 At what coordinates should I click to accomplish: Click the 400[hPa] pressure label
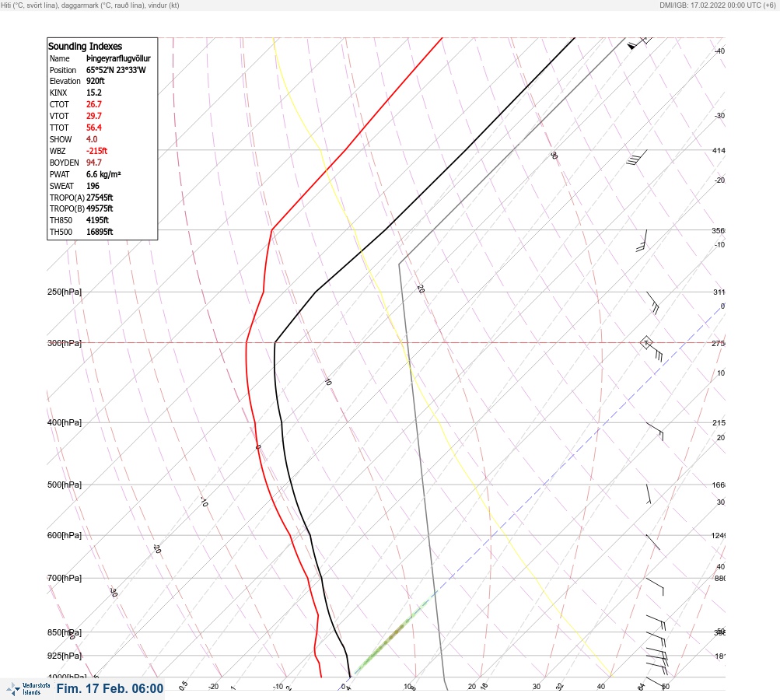[65, 422]
